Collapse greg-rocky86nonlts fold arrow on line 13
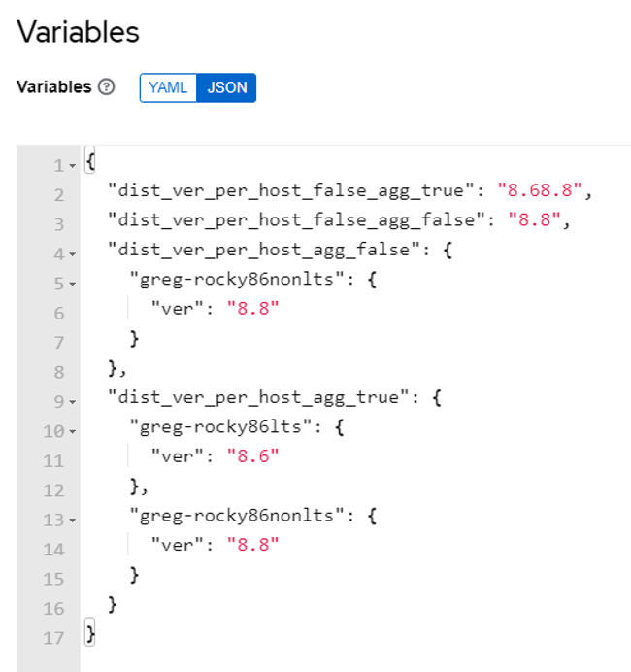This screenshot has width=631, height=672. [73, 521]
